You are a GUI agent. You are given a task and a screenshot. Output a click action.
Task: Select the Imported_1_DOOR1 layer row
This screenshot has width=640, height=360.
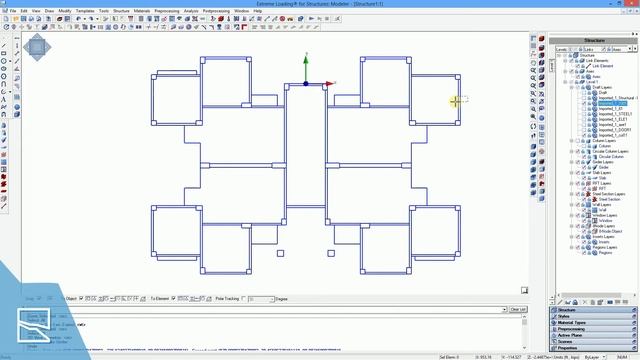pyautogui.click(x=615, y=130)
